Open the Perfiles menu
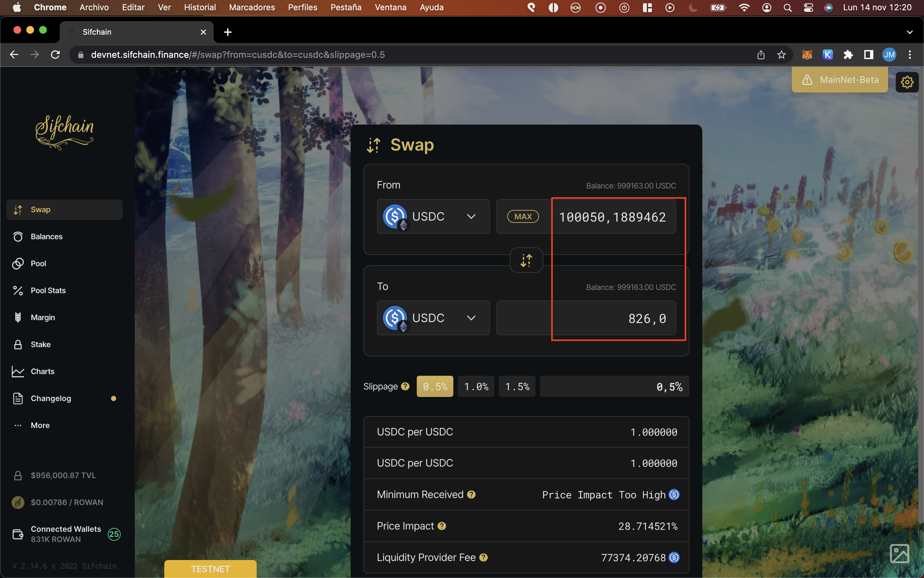Screen dimensions: 924x578 coord(303,7)
